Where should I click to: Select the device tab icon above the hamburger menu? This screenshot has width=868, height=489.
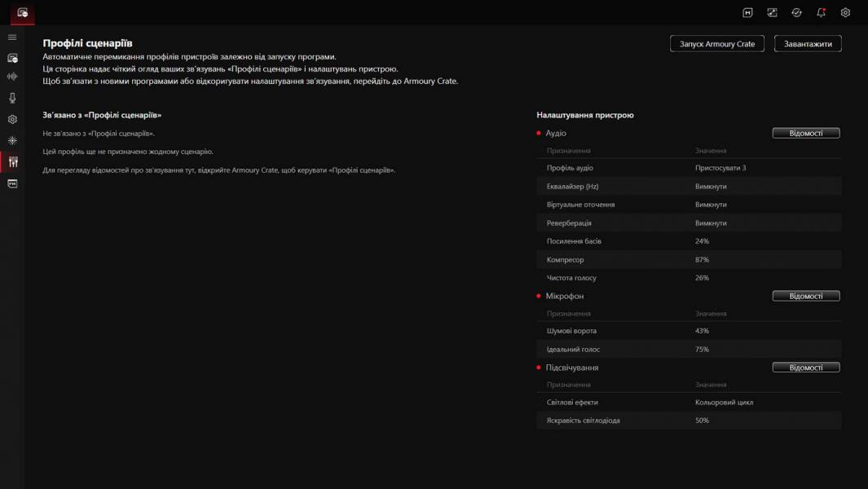pos(22,13)
